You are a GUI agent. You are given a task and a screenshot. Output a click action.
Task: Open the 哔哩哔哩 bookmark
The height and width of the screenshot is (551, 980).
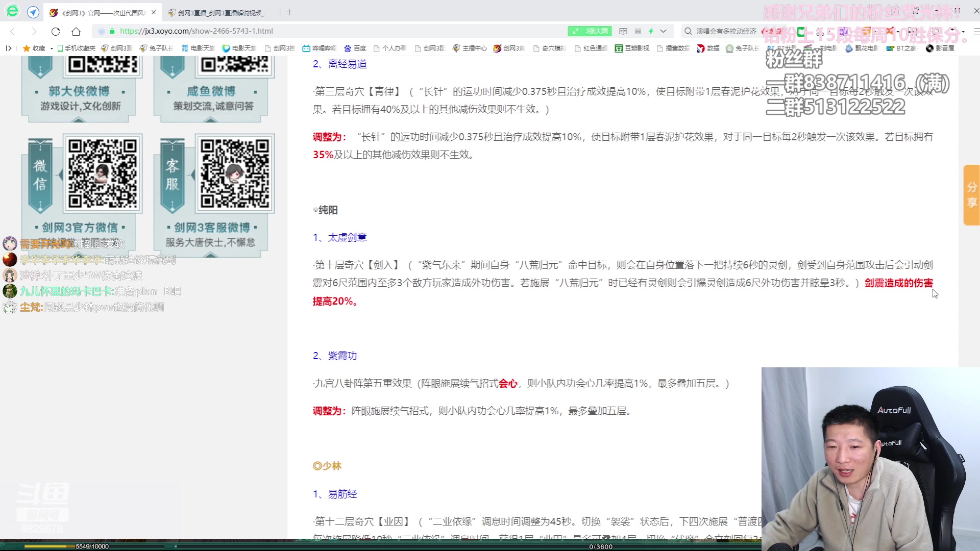tap(320, 48)
